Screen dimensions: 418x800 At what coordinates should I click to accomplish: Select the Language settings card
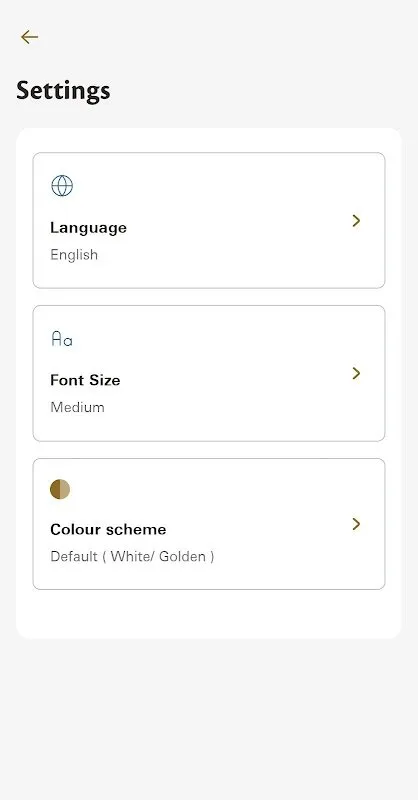point(209,220)
